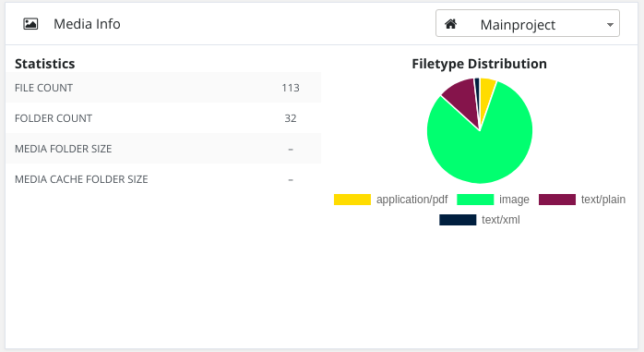Screen dimensions: 644x352
Task: Click the green image legend swatch
Action: click(x=475, y=200)
